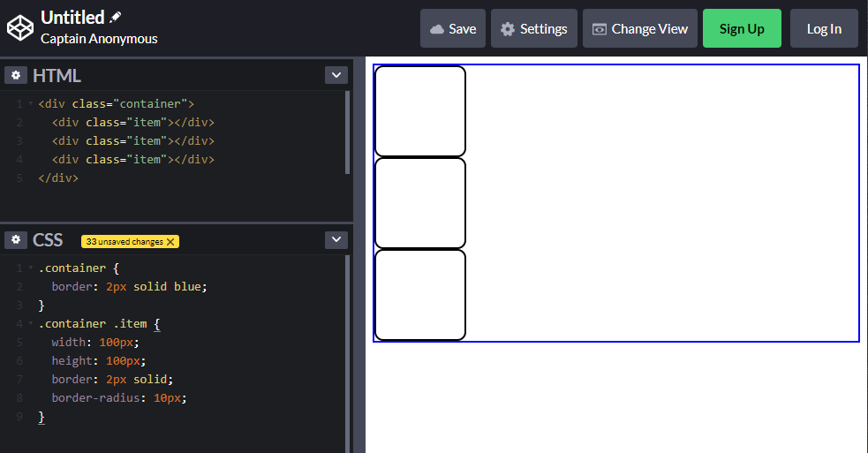The width and height of the screenshot is (868, 453).
Task: Click the HTML editor vertical scrollbar
Action: pos(348,132)
